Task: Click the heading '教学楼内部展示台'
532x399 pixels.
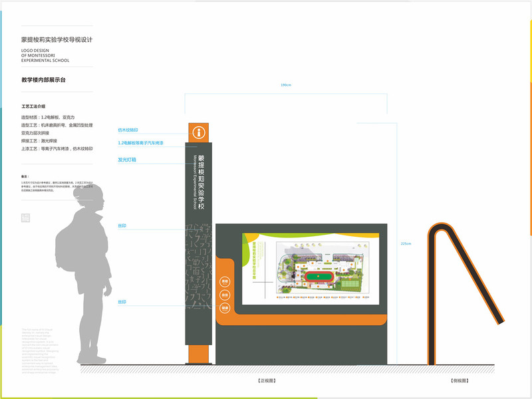Action: click(43, 80)
